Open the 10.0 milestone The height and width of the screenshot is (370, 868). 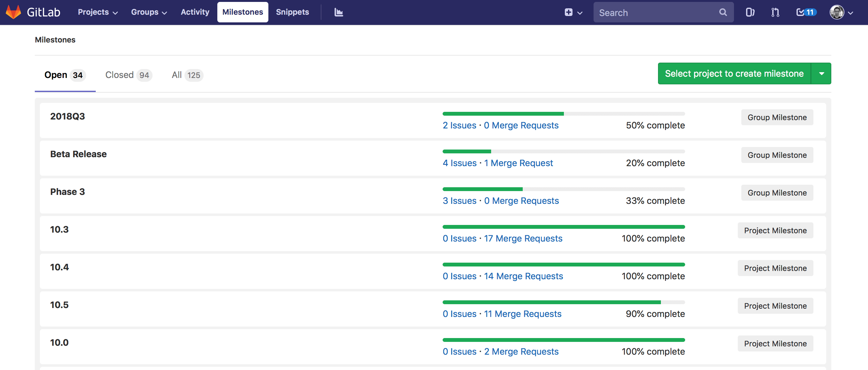(59, 343)
